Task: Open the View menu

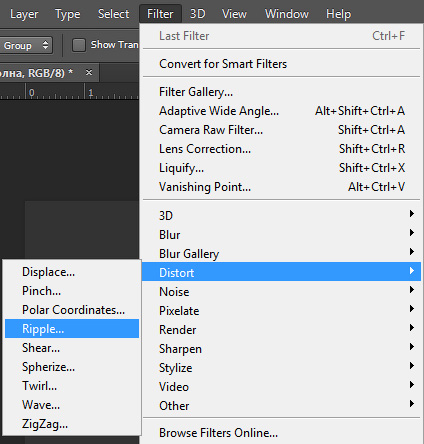Action: pos(234,14)
